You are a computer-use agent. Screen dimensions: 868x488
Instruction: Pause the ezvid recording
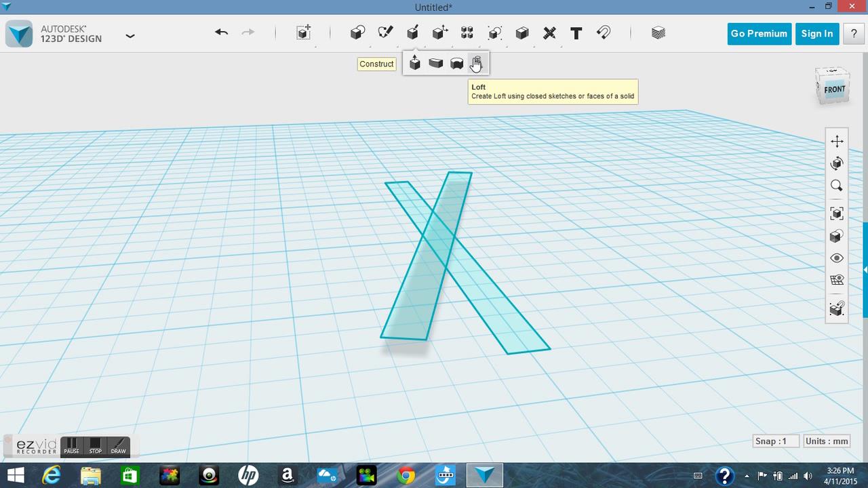[x=72, y=446]
